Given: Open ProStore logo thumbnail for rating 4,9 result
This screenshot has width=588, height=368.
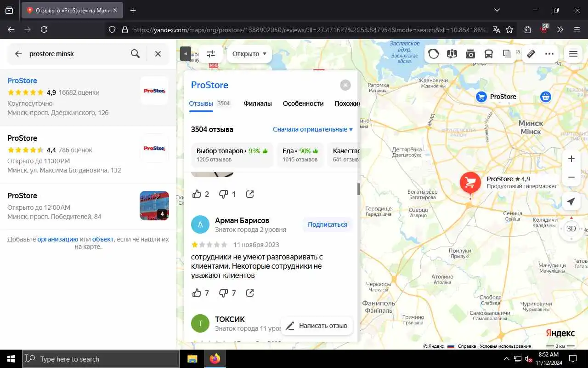Looking at the screenshot, I should tap(154, 91).
